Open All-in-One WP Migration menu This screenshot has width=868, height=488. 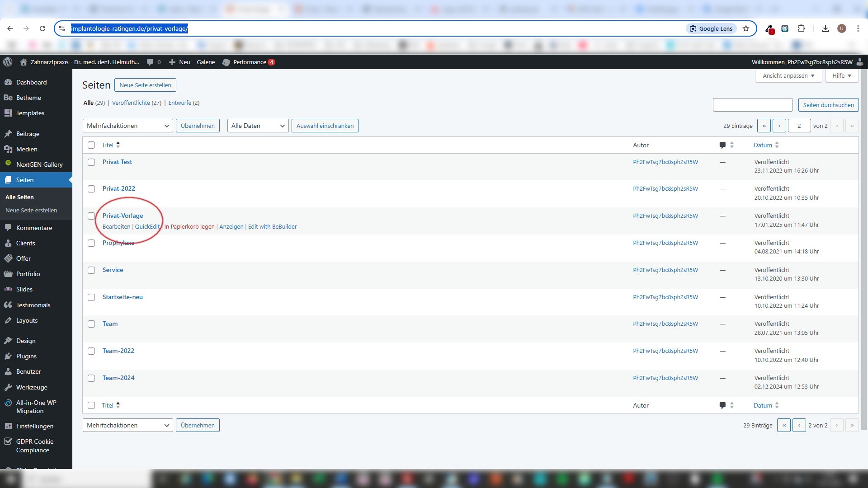tap(36, 407)
